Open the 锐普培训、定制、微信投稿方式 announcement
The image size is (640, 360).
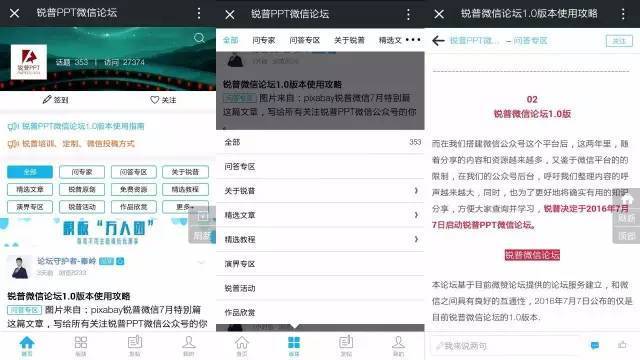click(71, 144)
